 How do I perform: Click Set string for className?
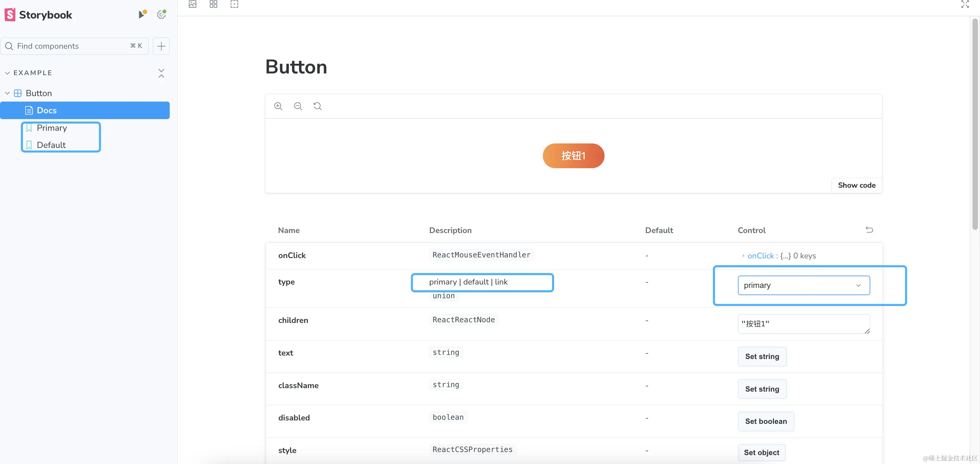click(x=762, y=388)
